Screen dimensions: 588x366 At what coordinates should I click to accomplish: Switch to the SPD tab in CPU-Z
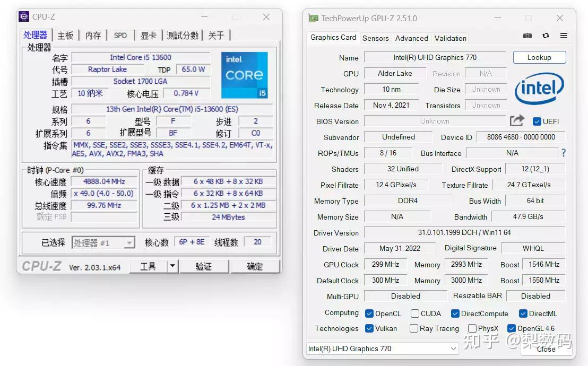pyautogui.click(x=120, y=35)
